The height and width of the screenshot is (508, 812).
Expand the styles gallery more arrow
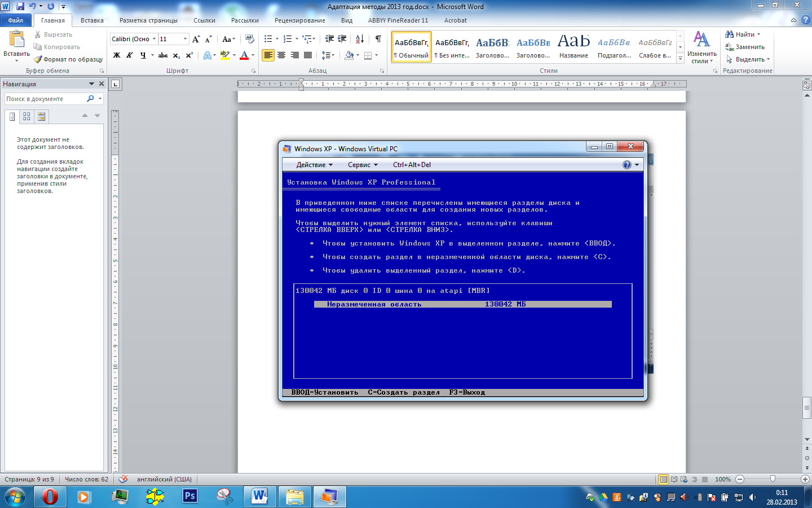point(681,59)
